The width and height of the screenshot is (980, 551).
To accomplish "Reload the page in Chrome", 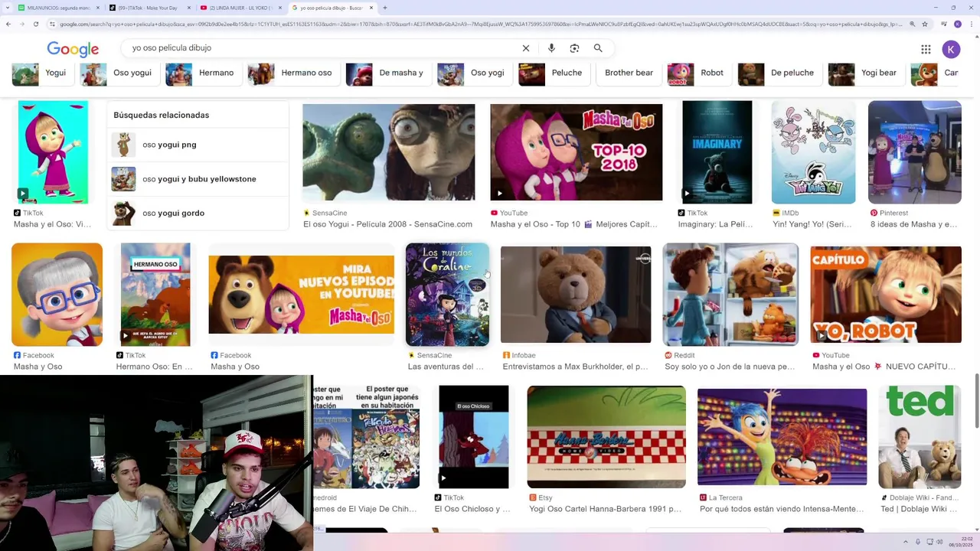I will [x=35, y=24].
